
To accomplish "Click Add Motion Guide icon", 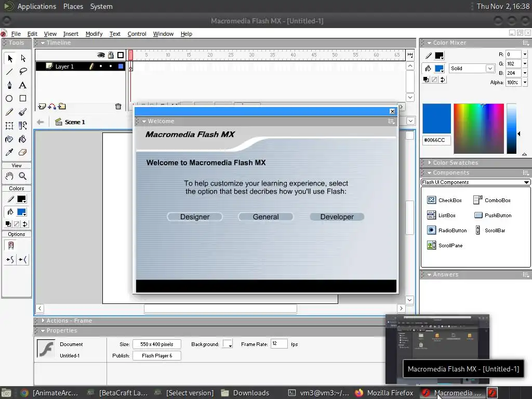I will (52, 107).
